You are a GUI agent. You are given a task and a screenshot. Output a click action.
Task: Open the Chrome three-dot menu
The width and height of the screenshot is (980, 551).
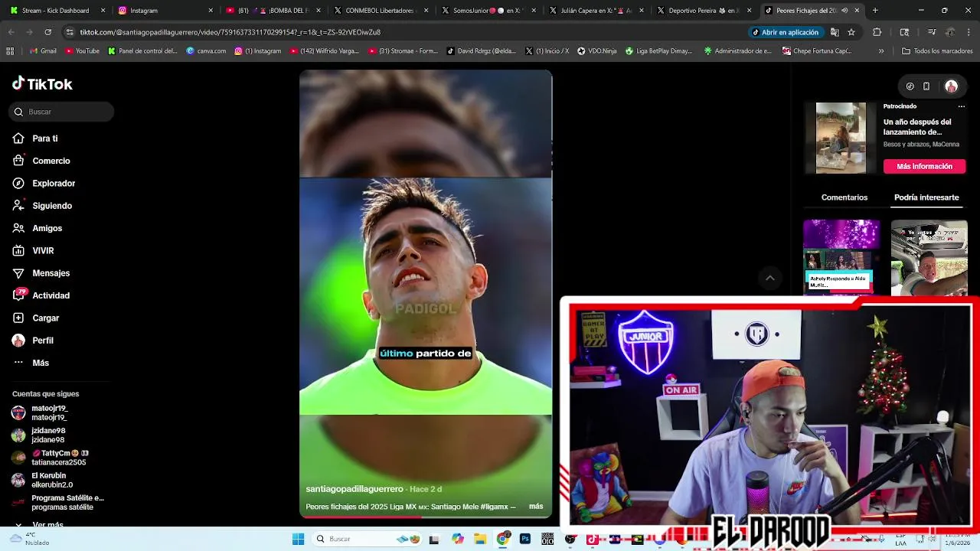coord(969,32)
